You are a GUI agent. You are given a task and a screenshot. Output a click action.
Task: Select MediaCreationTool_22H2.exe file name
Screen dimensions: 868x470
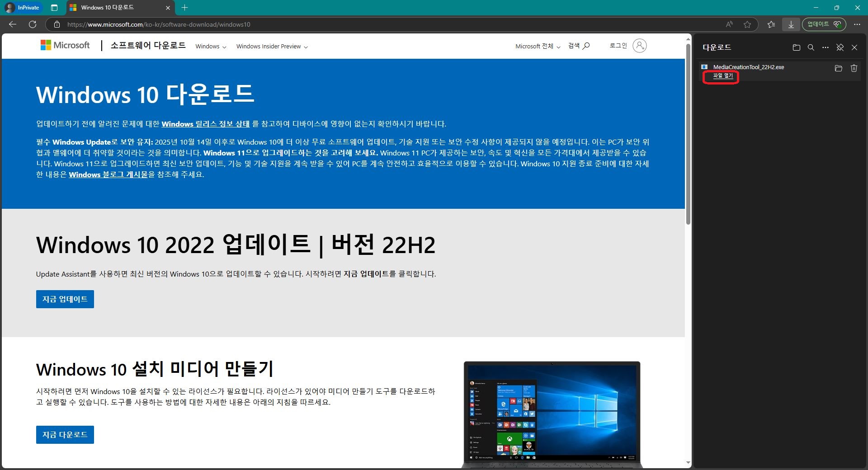coord(749,67)
